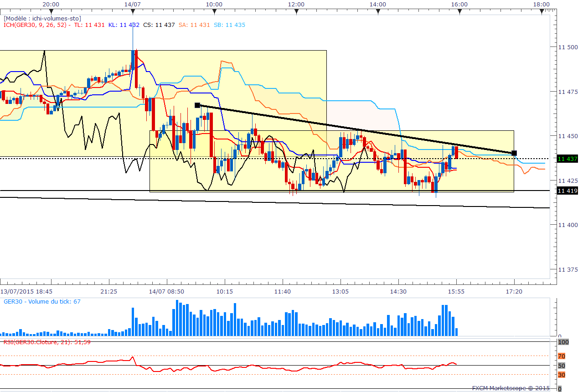This screenshot has height=392, width=583.
Task: Click the green current price tag 11 437
Action: (x=567, y=159)
